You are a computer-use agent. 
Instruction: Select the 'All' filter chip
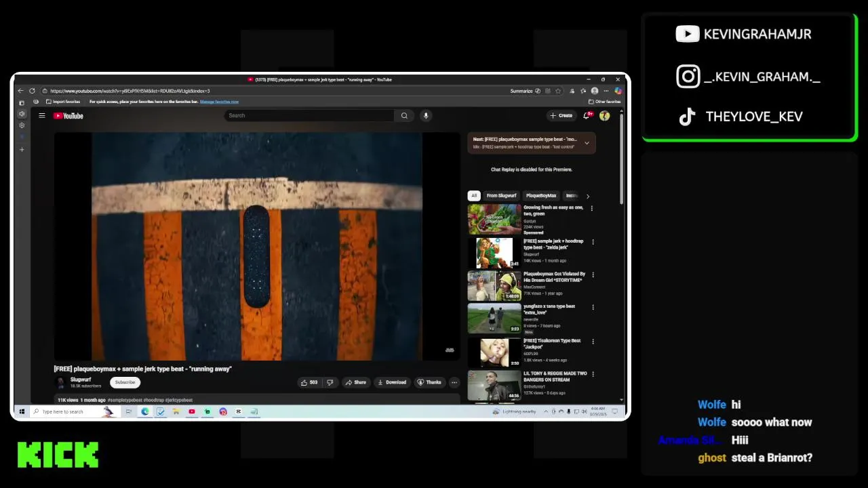(x=474, y=196)
